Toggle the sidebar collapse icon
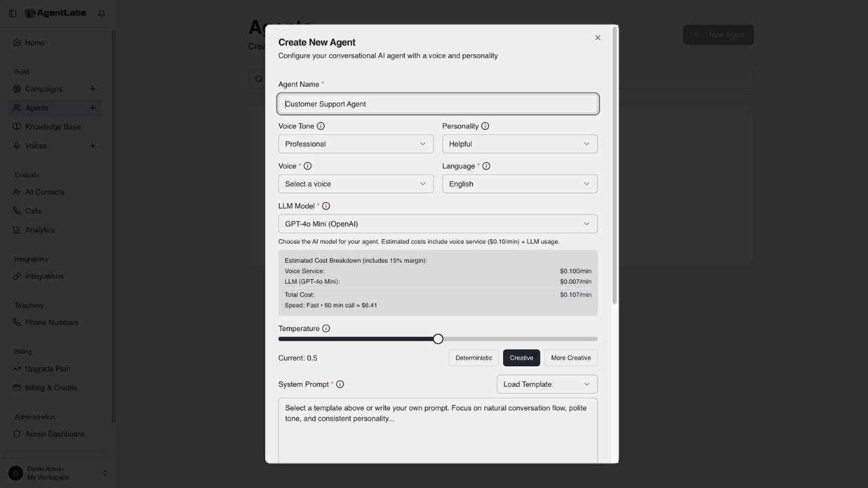 (x=12, y=14)
